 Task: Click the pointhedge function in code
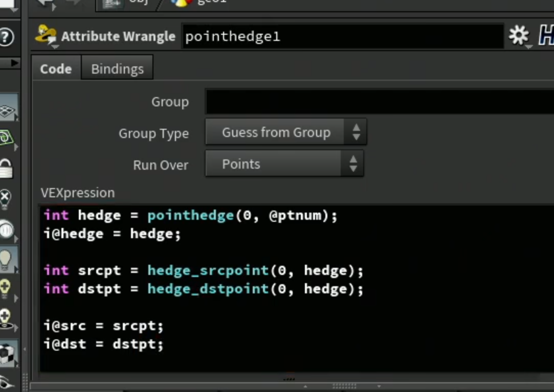click(191, 215)
